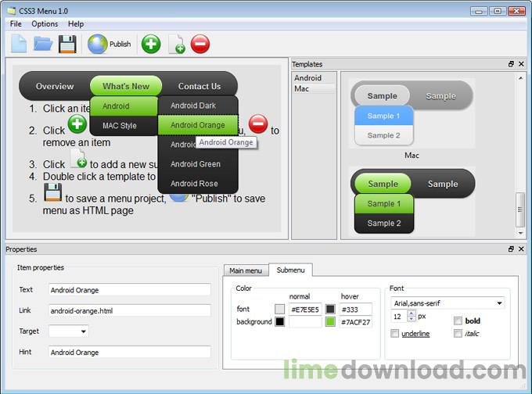Click the hover background field #7ACF27
This screenshot has height=394, width=532.
(x=355, y=322)
